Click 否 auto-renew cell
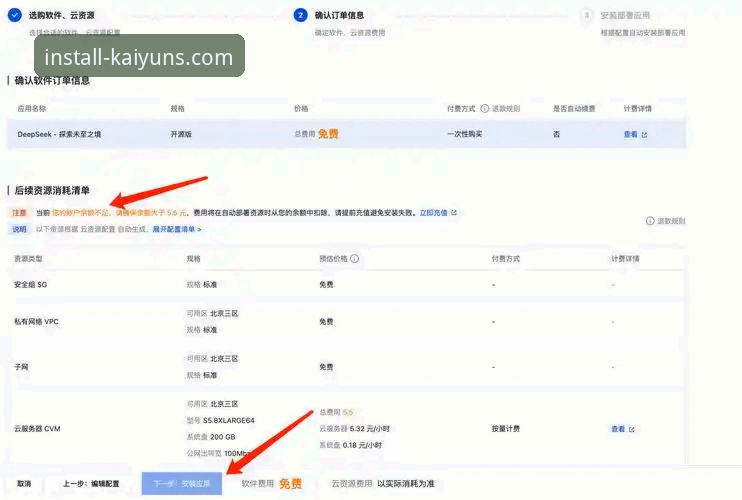Image resolution: width=742 pixels, height=500 pixels. 556,134
